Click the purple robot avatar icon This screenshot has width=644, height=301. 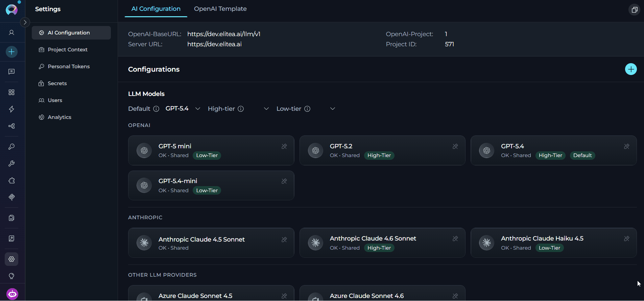click(x=12, y=294)
